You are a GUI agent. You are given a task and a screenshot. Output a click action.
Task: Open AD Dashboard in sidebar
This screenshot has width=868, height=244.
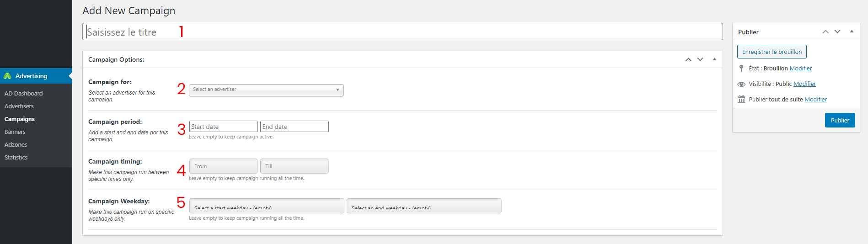coord(24,93)
